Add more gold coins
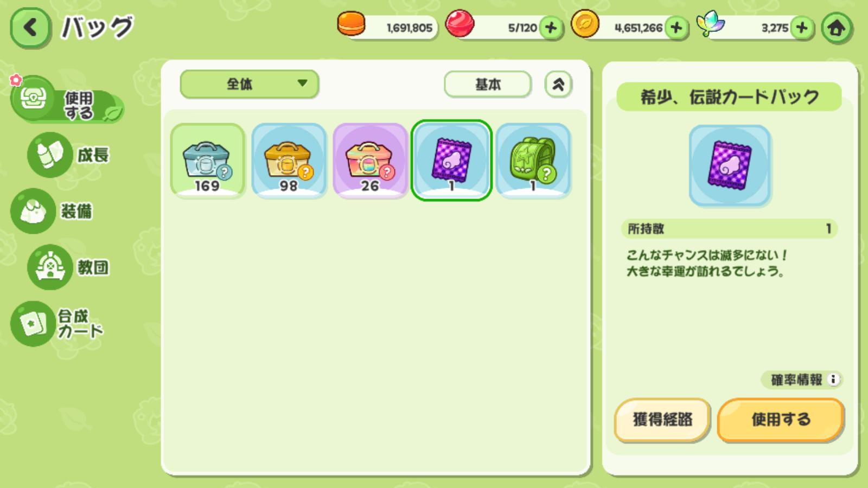 (x=676, y=28)
